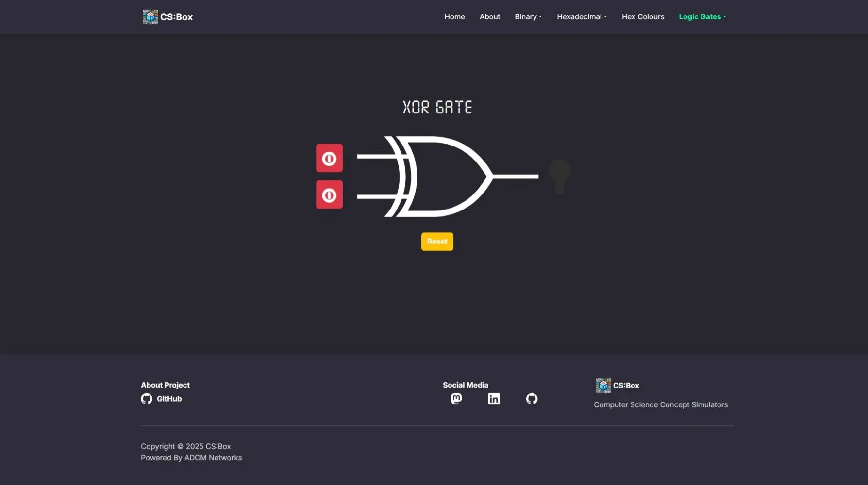This screenshot has height=485, width=868.
Task: Click the GitHub cat icon under About Project
Action: (147, 398)
